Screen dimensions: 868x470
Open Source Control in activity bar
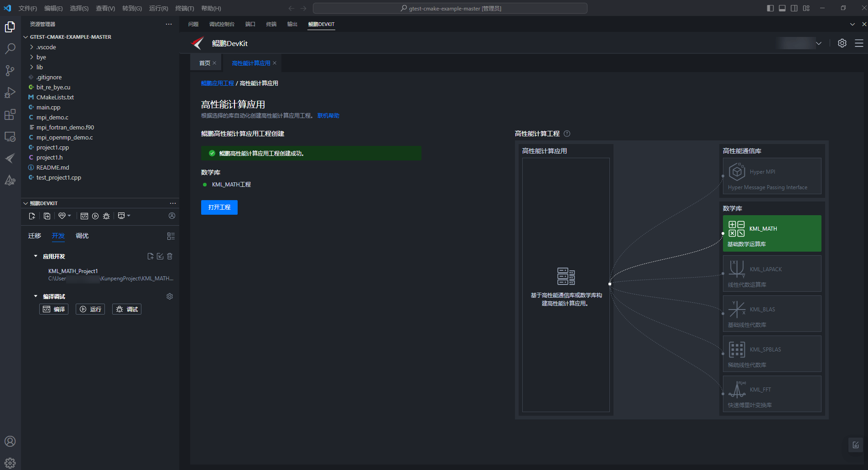click(10, 70)
